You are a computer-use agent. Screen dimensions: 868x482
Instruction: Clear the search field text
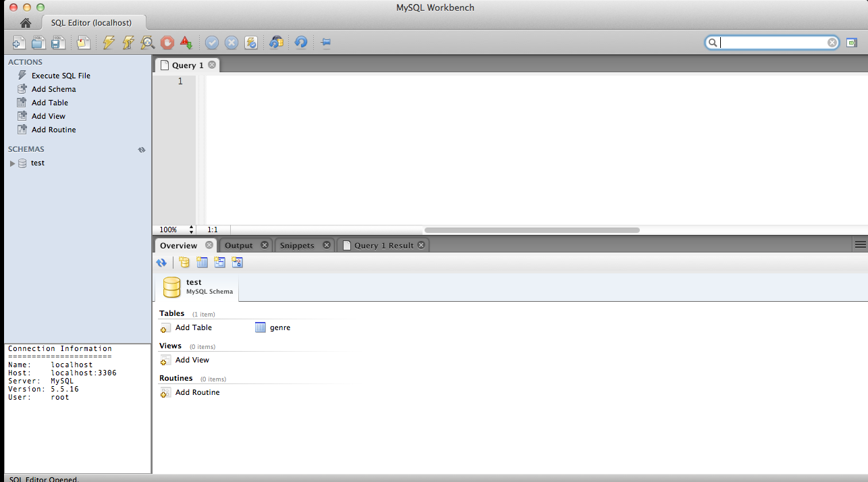point(832,43)
